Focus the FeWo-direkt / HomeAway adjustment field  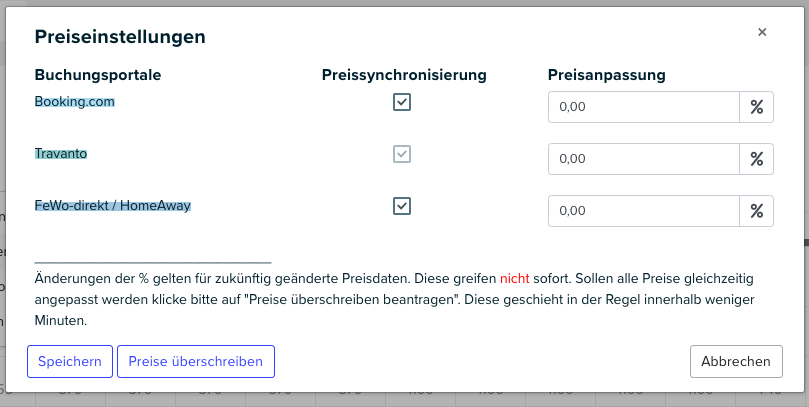[x=644, y=211]
